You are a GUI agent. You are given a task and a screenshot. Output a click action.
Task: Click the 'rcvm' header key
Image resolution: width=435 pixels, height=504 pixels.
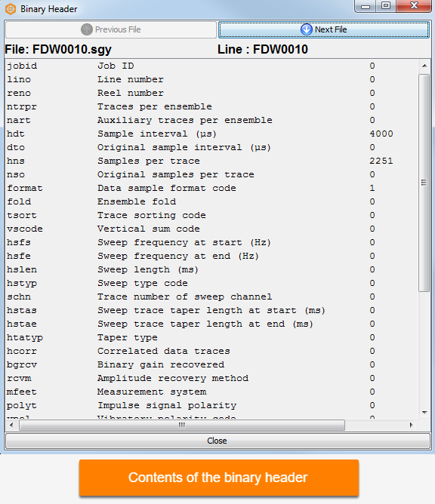click(19, 378)
